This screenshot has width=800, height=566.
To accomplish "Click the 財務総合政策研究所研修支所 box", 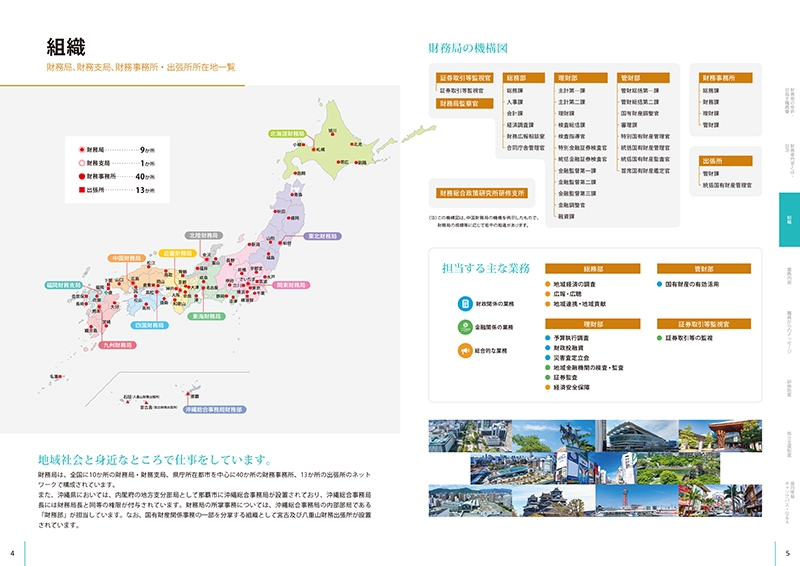I will click(482, 193).
